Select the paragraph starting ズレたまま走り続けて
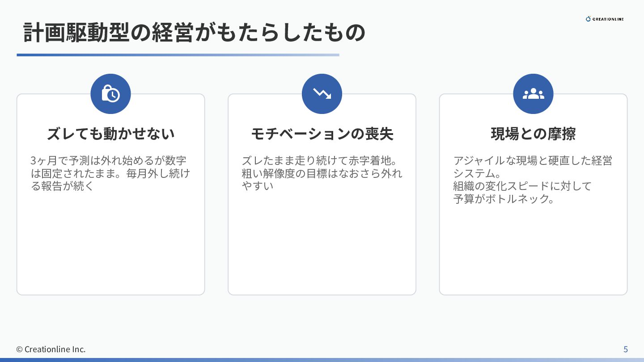The image size is (644, 362). pos(322,173)
